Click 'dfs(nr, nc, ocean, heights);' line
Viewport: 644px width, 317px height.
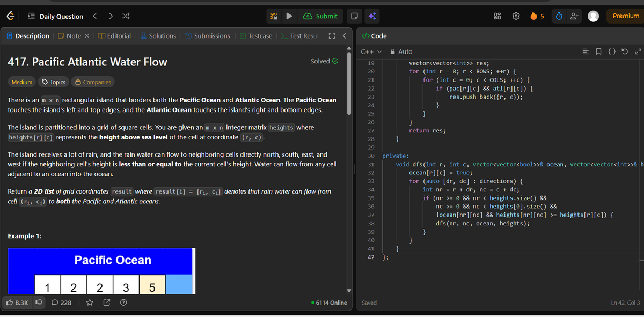click(483, 224)
